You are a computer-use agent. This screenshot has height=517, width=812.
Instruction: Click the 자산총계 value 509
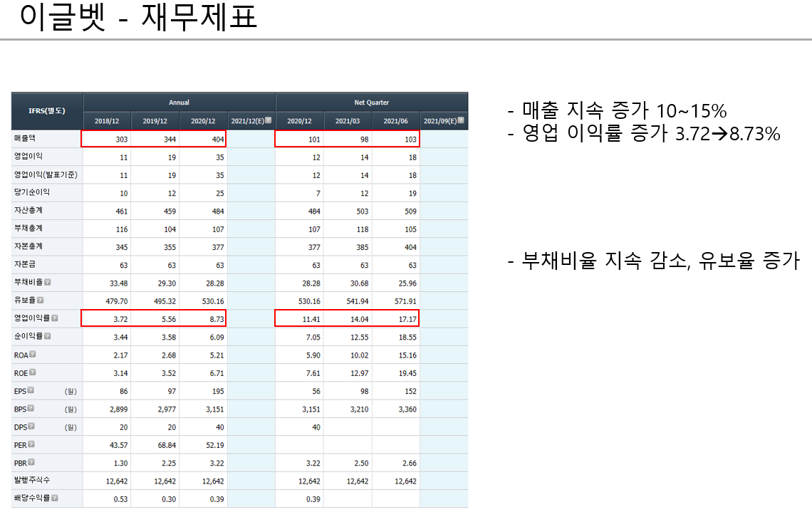[411, 211]
